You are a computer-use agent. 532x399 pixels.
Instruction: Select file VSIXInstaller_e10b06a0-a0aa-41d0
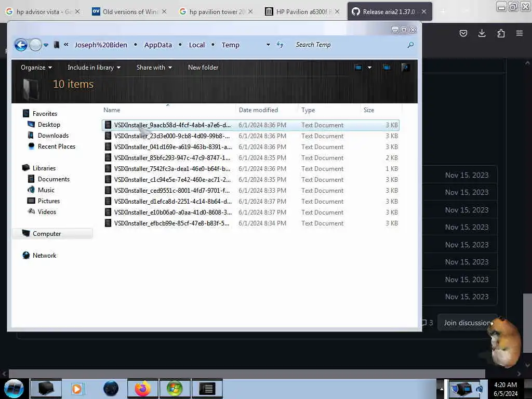tap(250, 212)
